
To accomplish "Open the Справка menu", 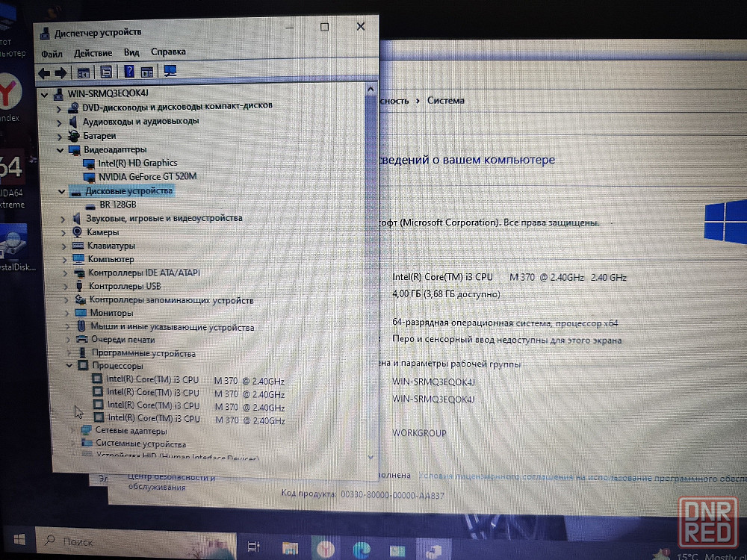I will point(168,52).
